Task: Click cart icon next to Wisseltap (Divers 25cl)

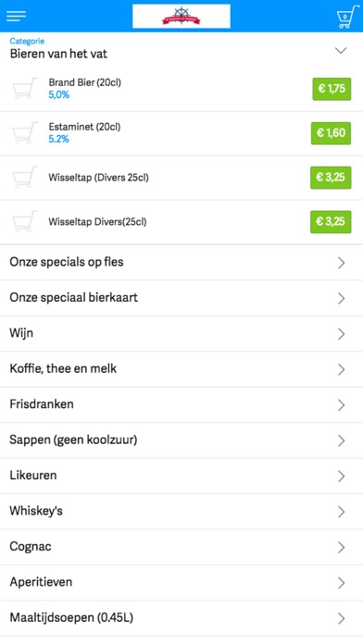Action: point(25,177)
